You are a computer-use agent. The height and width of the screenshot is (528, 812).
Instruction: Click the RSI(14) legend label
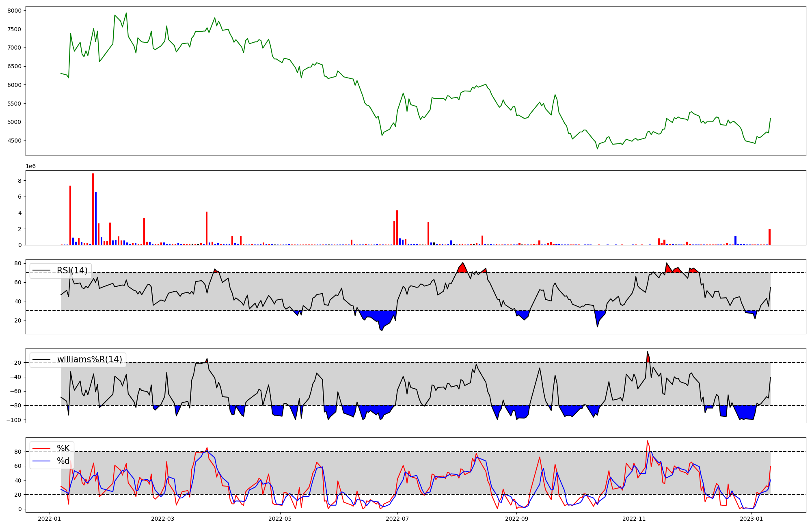(x=72, y=270)
